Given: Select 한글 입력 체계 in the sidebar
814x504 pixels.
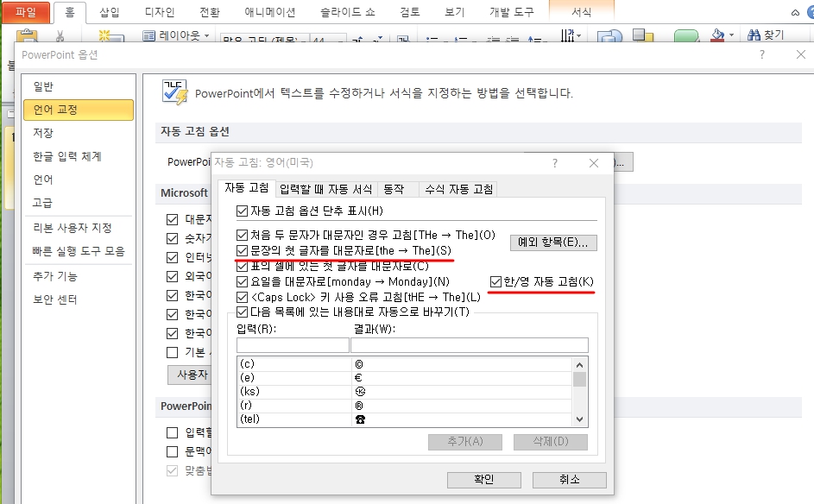Looking at the screenshot, I should (79, 156).
